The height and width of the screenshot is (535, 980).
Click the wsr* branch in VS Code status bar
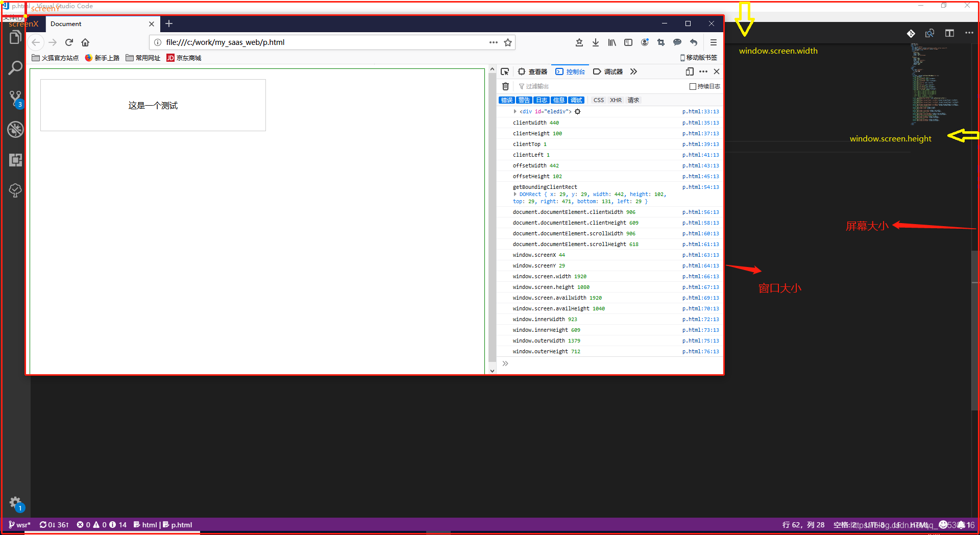19,525
